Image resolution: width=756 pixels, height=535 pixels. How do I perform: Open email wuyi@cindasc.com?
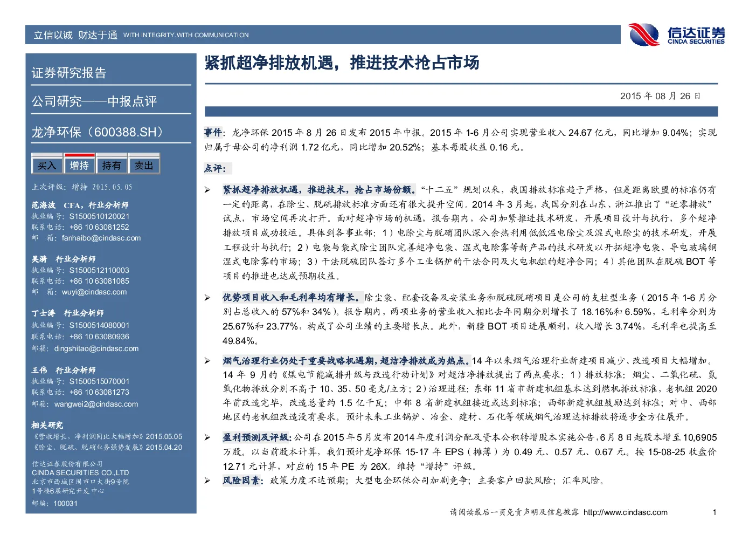point(94,292)
